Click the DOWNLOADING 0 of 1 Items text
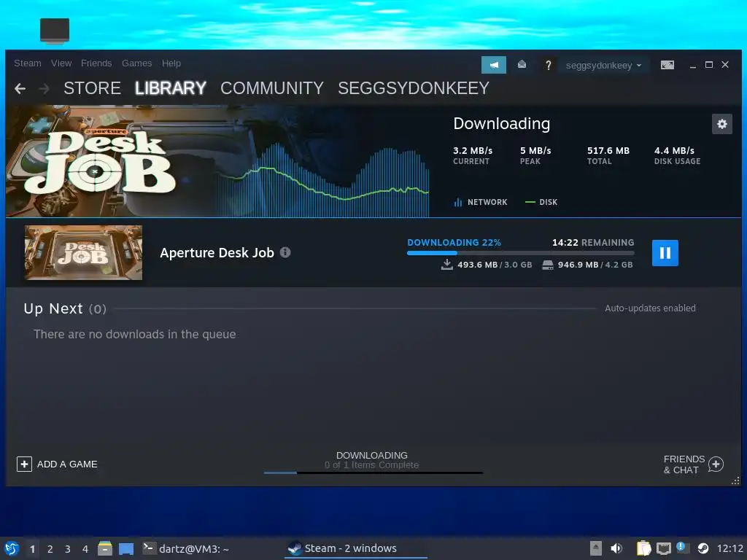Screen dimensions: 747x560 click(371, 460)
